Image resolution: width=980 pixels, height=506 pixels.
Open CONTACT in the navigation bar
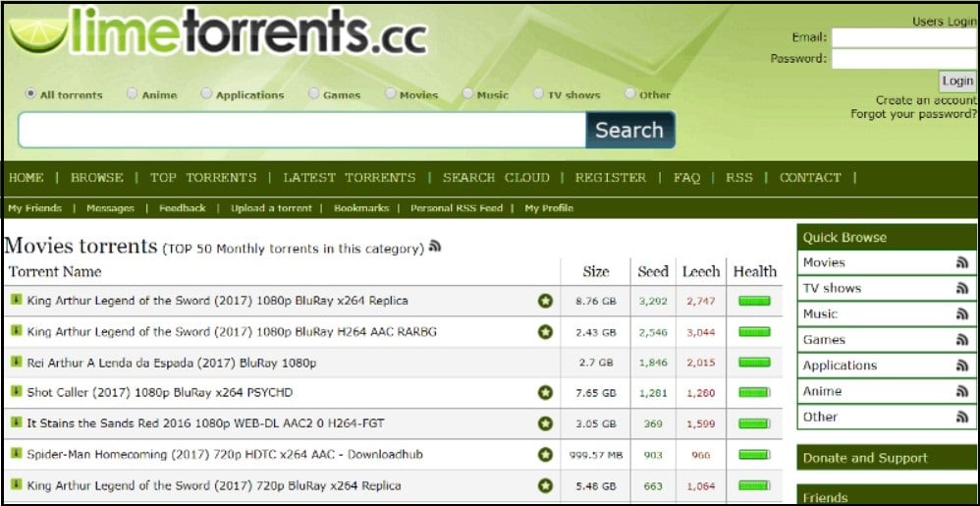[x=810, y=178]
